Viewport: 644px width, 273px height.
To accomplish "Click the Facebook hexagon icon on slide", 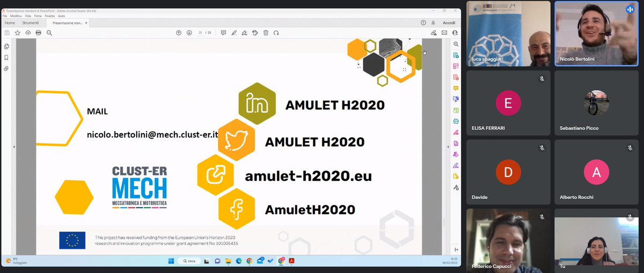I will (237, 209).
